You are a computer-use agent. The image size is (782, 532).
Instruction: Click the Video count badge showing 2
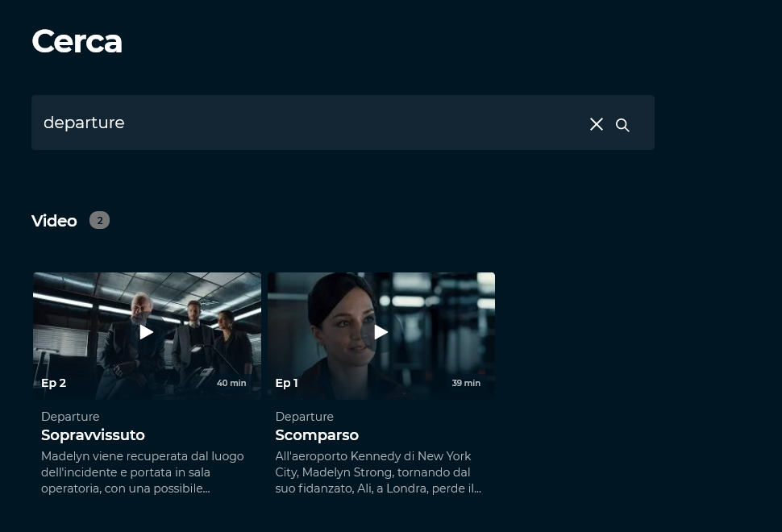coord(100,220)
